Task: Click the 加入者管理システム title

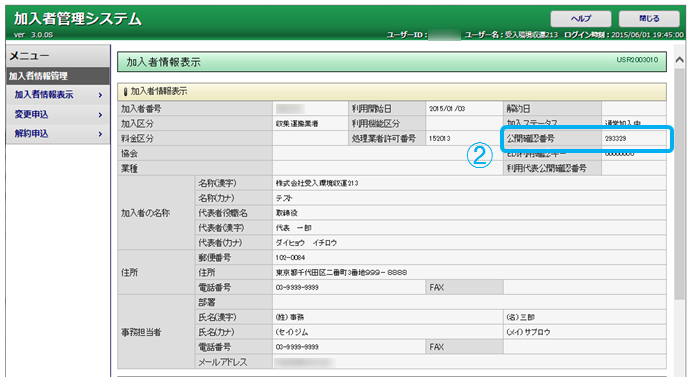Action: pos(78,19)
